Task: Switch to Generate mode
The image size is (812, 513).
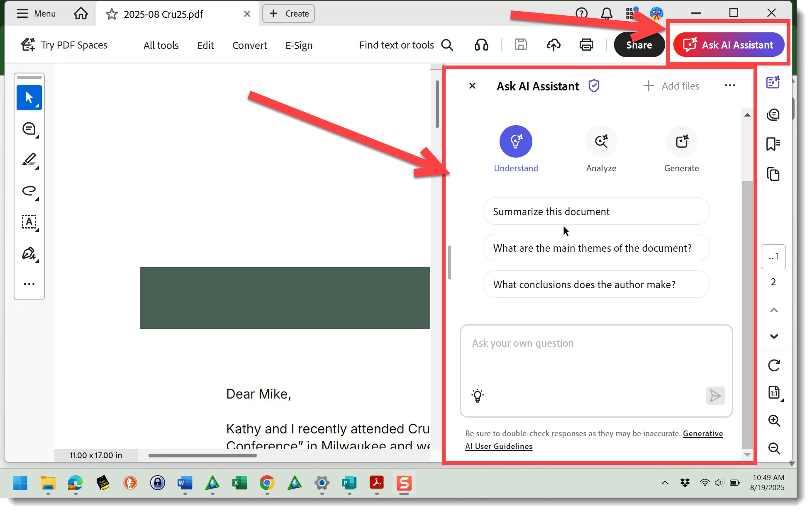Action: tap(681, 142)
